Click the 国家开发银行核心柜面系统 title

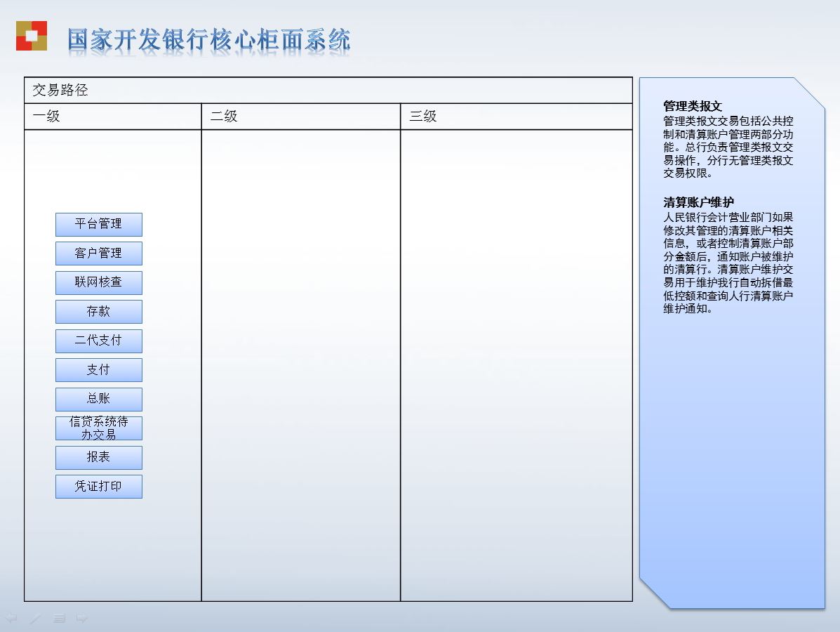click(208, 40)
